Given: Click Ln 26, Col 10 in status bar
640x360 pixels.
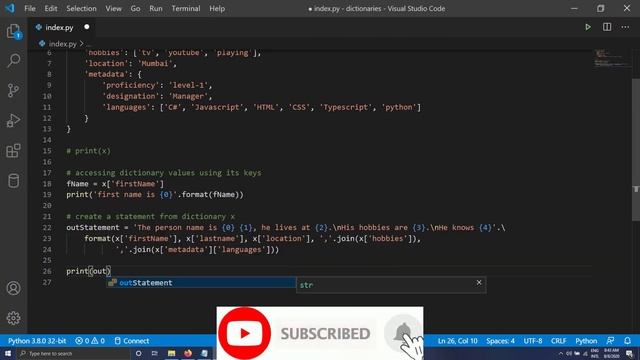Looking at the screenshot, I should pos(458,340).
